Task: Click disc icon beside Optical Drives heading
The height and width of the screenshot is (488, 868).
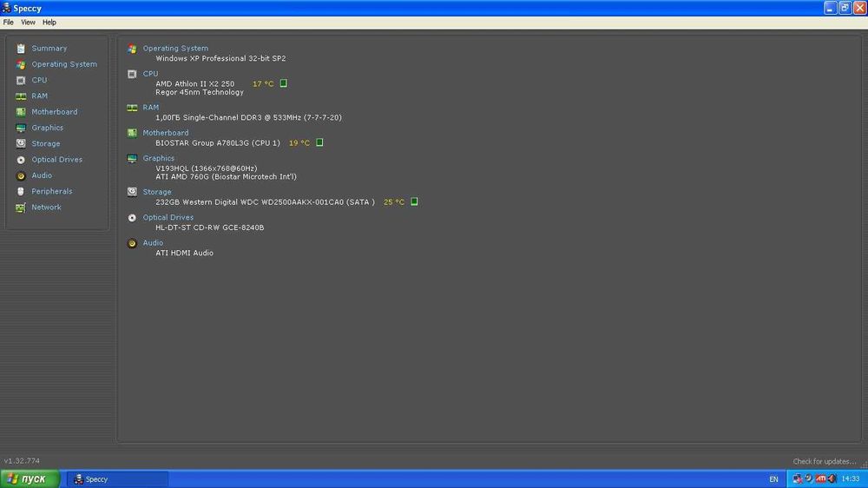Action: pyautogui.click(x=132, y=218)
